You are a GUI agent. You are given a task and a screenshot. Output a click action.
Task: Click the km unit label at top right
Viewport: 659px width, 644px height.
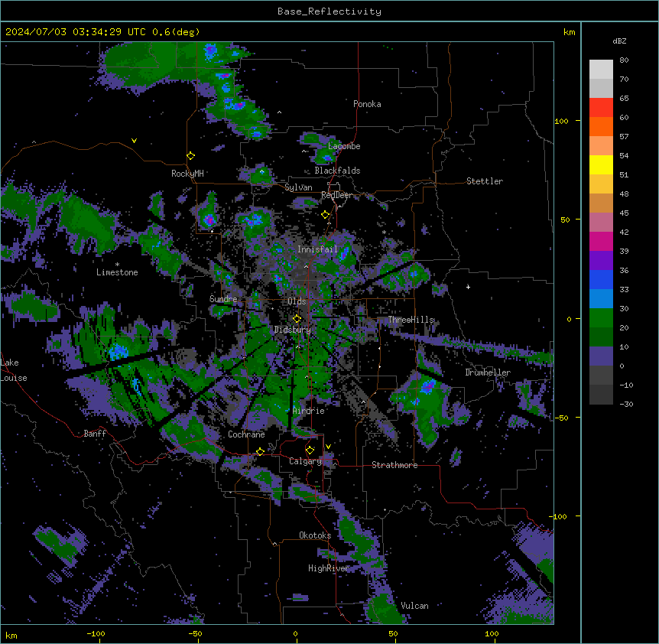pyautogui.click(x=570, y=32)
